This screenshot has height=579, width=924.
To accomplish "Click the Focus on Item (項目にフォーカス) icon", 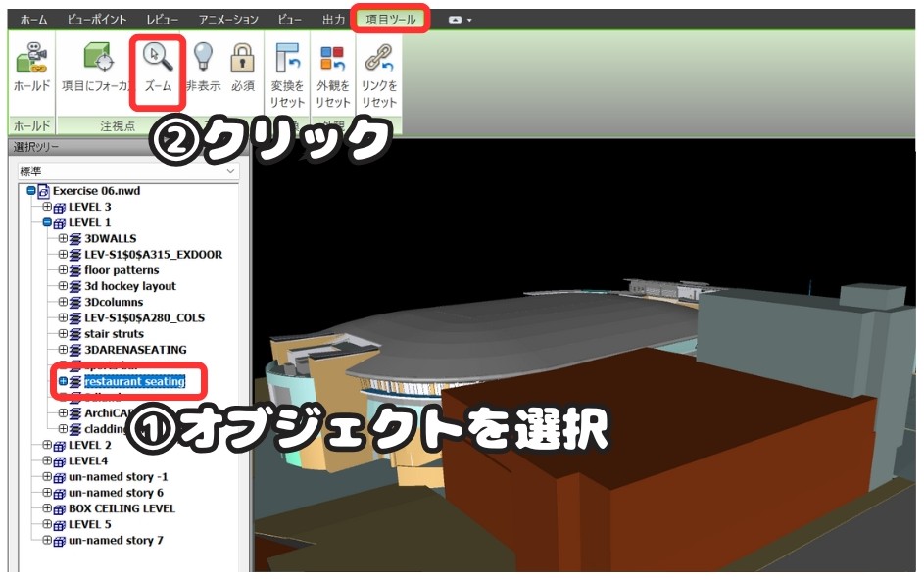I will point(98,60).
